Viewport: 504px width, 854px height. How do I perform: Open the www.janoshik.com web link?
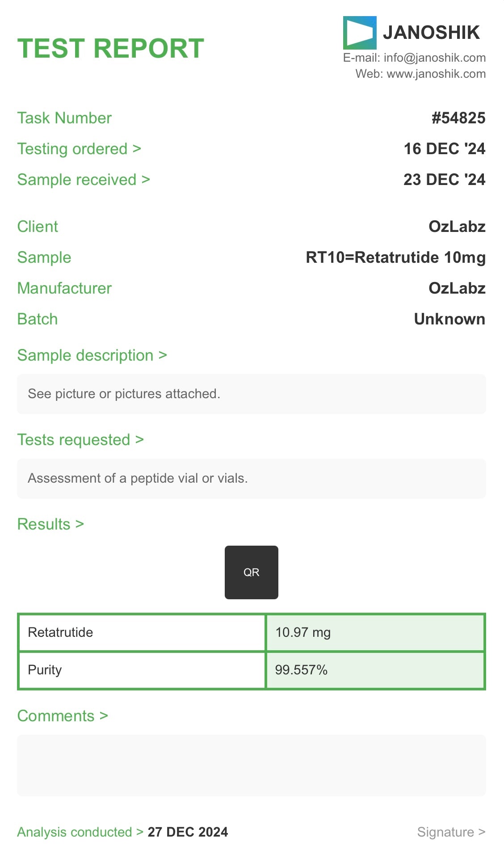point(436,74)
